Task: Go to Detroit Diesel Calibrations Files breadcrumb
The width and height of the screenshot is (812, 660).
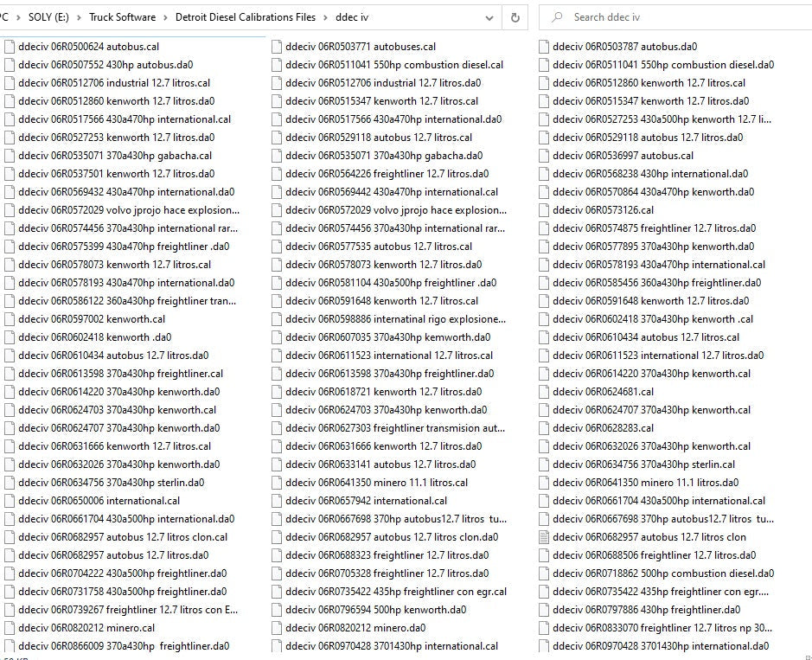Action: [246, 17]
